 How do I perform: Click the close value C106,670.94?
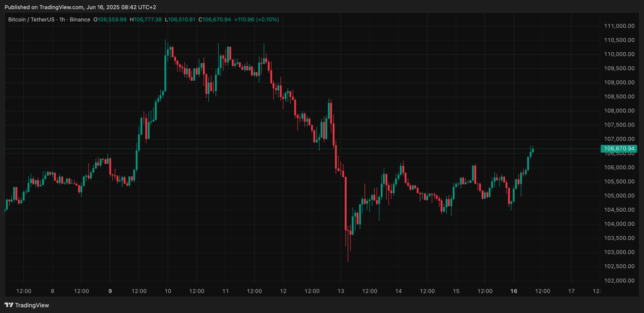click(x=215, y=19)
